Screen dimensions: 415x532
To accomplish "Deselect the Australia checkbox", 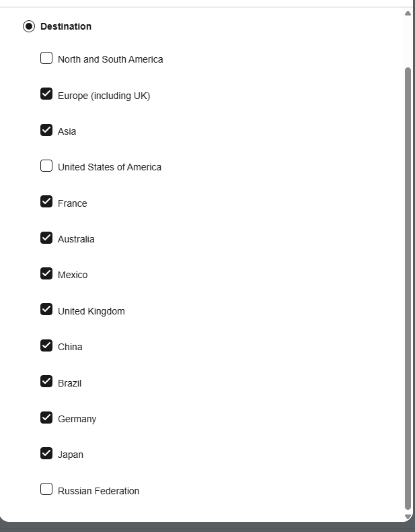I will [46, 238].
